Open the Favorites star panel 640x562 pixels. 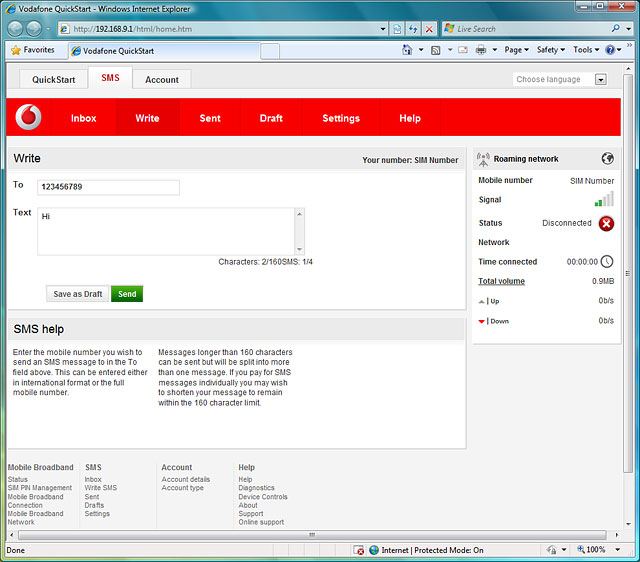pyautogui.click(x=33, y=50)
